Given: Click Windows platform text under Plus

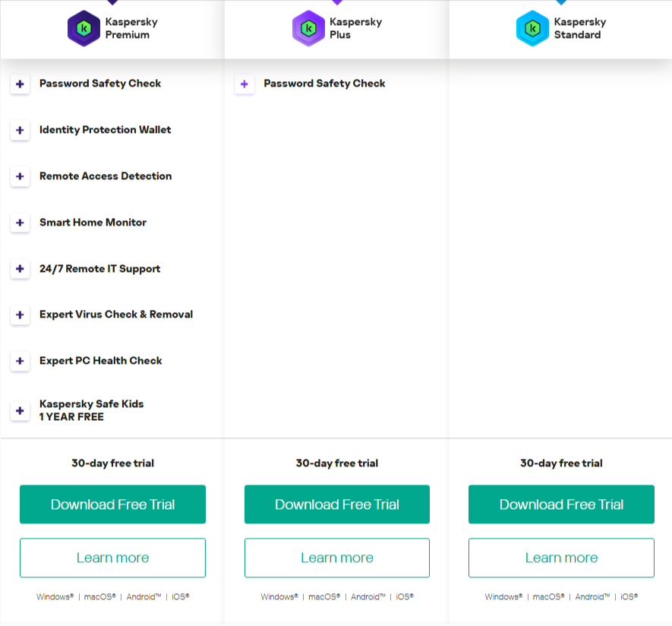Looking at the screenshot, I should [x=279, y=597].
